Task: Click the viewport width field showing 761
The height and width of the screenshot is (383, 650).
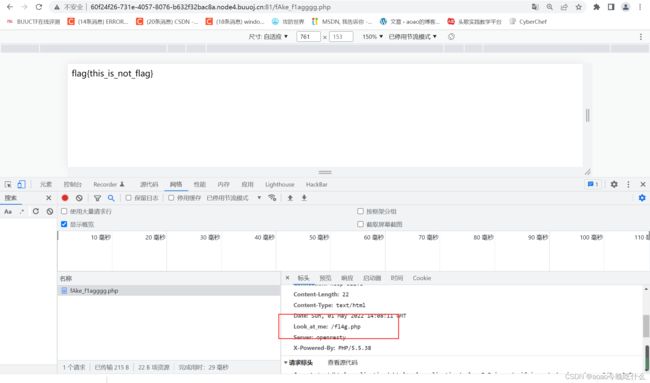Action: tap(308, 36)
